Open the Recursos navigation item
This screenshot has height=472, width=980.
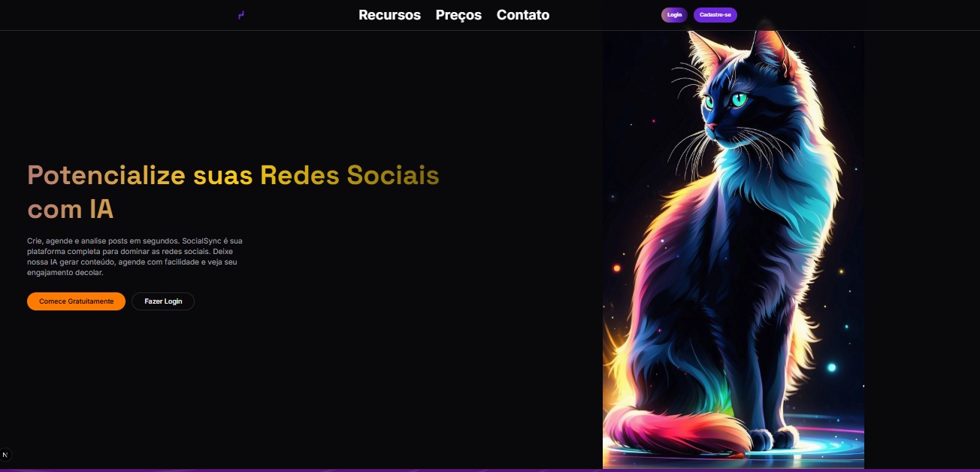click(x=389, y=15)
